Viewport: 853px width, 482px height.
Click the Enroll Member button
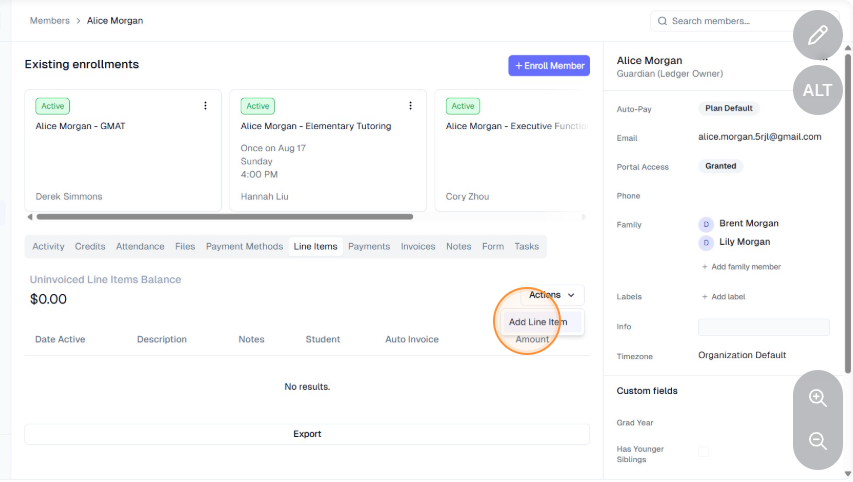coord(549,66)
